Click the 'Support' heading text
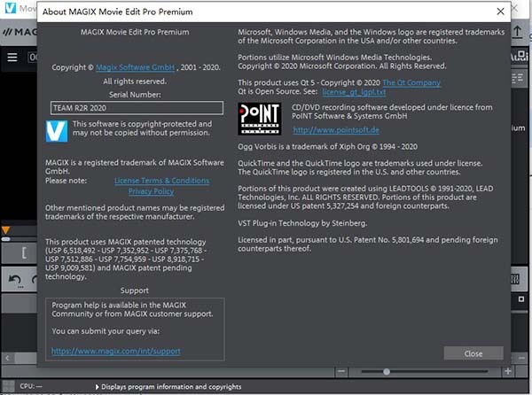Image resolution: width=532 pixels, height=395 pixels. pyautogui.click(x=135, y=290)
